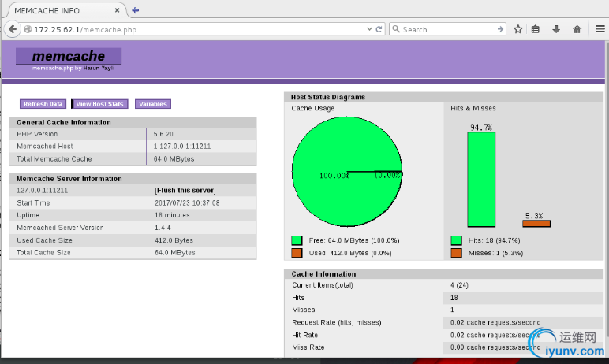Click into the Search box
This screenshot has width=609, height=364.
(x=449, y=29)
